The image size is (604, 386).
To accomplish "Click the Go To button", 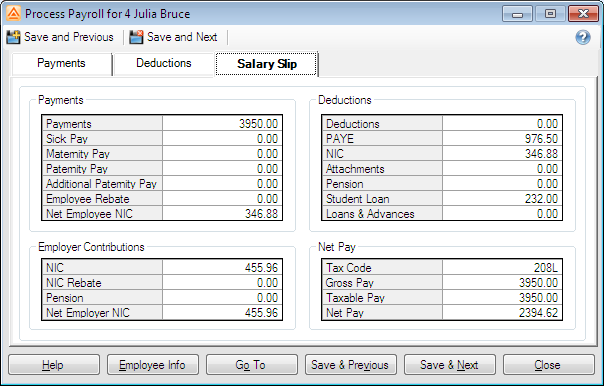I will 252,364.
